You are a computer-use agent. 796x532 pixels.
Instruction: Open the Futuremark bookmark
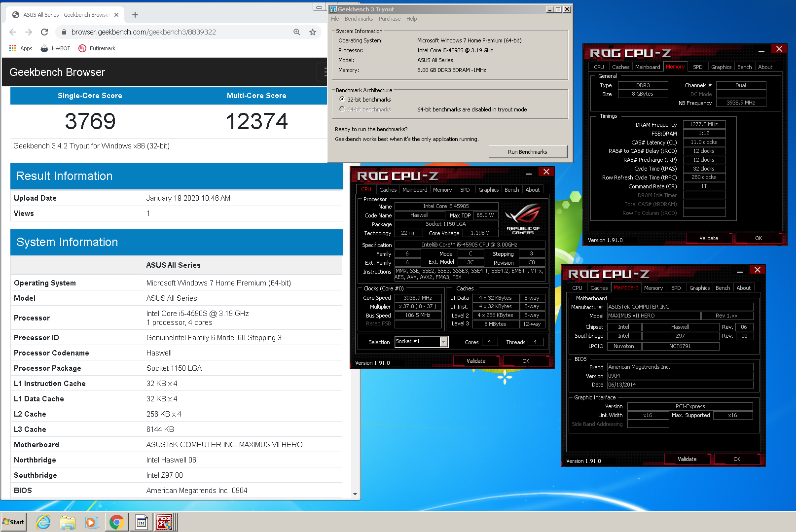pos(97,48)
